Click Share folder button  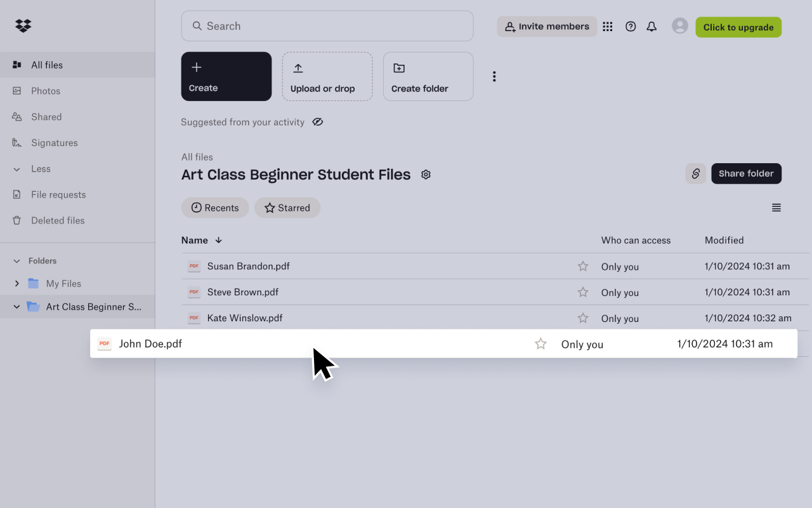tap(746, 173)
